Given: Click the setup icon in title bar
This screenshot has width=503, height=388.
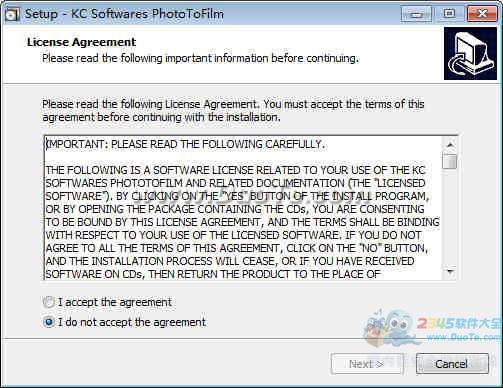Looking at the screenshot, I should coord(12,15).
